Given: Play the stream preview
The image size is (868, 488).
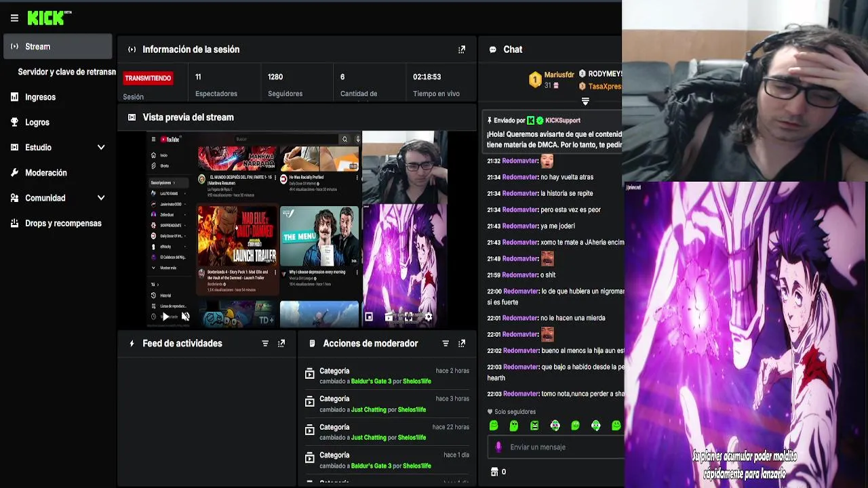Looking at the screenshot, I should [165, 317].
